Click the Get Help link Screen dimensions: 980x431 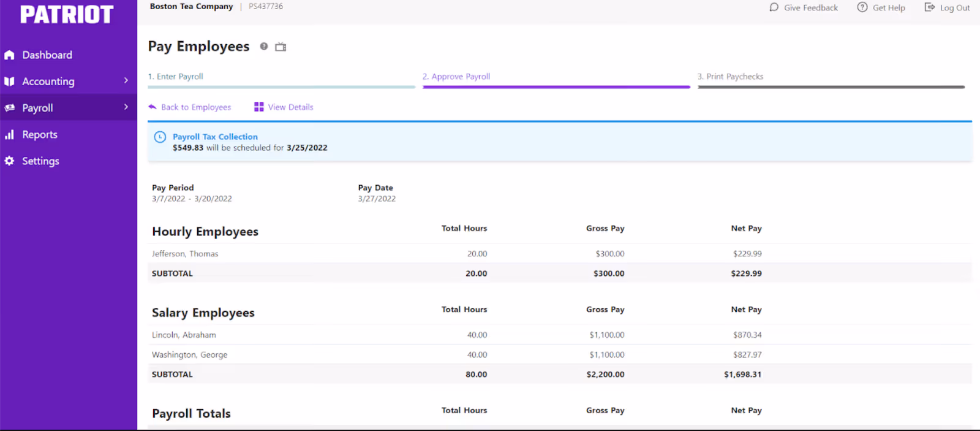coord(889,8)
